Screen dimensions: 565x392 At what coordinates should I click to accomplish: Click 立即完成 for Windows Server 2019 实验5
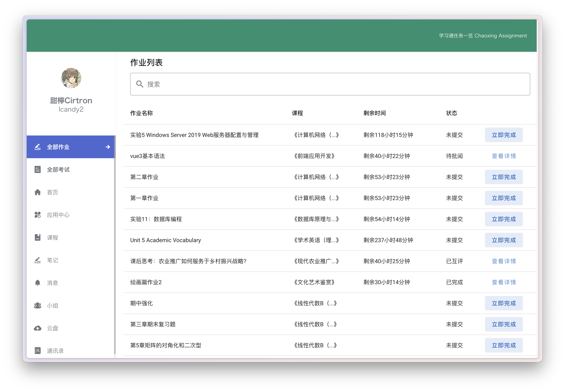pos(504,135)
